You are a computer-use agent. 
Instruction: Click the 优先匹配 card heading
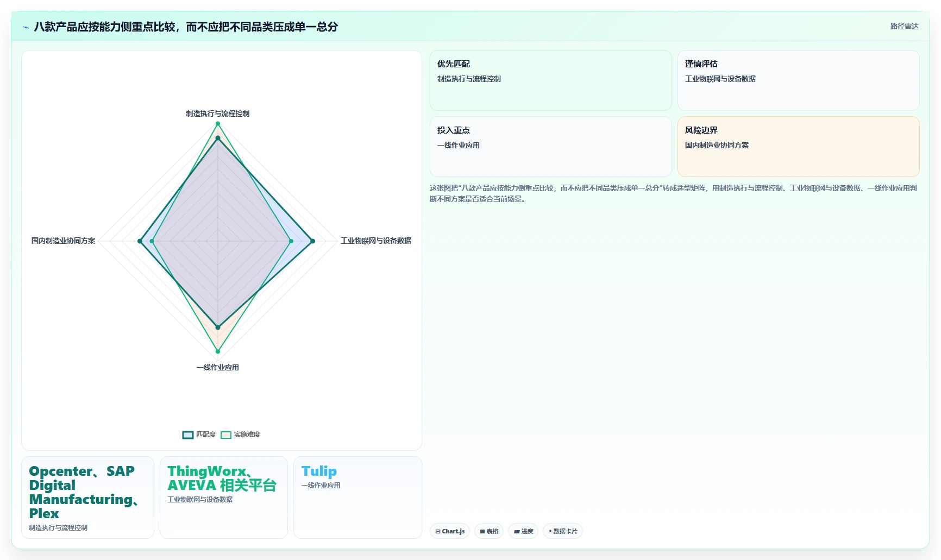454,64
